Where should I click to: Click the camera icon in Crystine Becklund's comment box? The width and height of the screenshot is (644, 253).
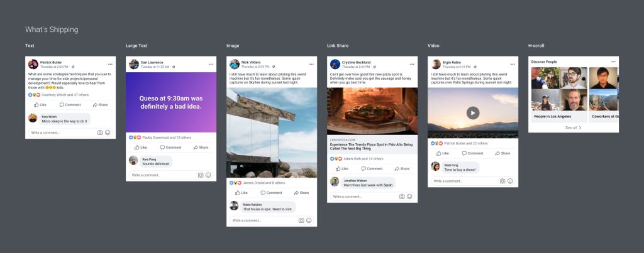pos(402,196)
